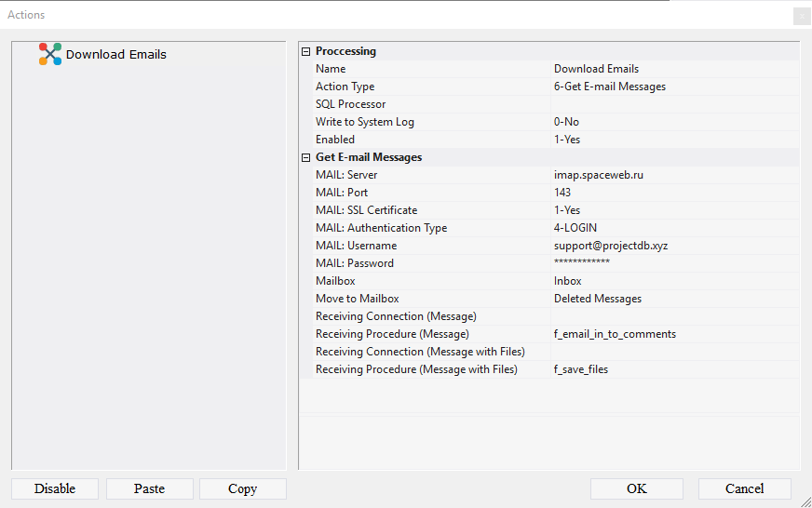Collapse the Get E-mail Messages section
The width and height of the screenshot is (812, 508).
point(306,158)
